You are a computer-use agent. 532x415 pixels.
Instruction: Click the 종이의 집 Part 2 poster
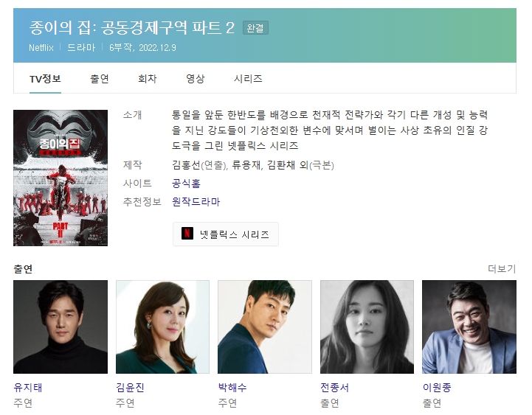61,178
